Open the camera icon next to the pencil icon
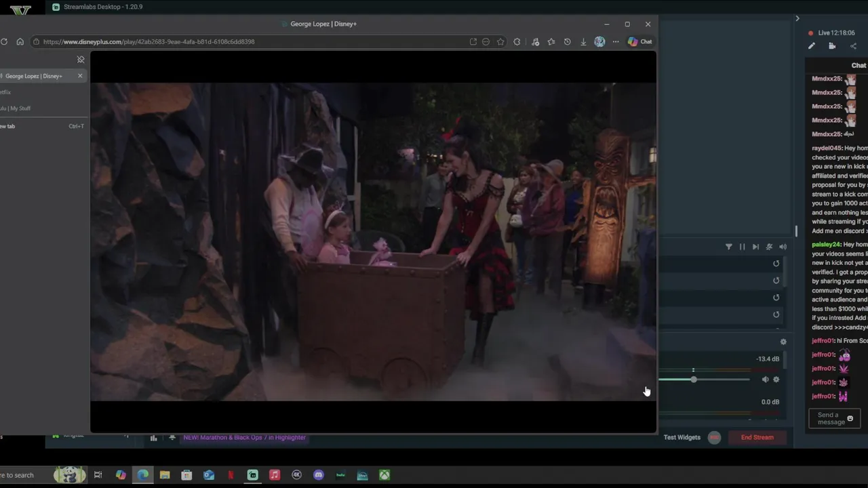 [x=832, y=46]
